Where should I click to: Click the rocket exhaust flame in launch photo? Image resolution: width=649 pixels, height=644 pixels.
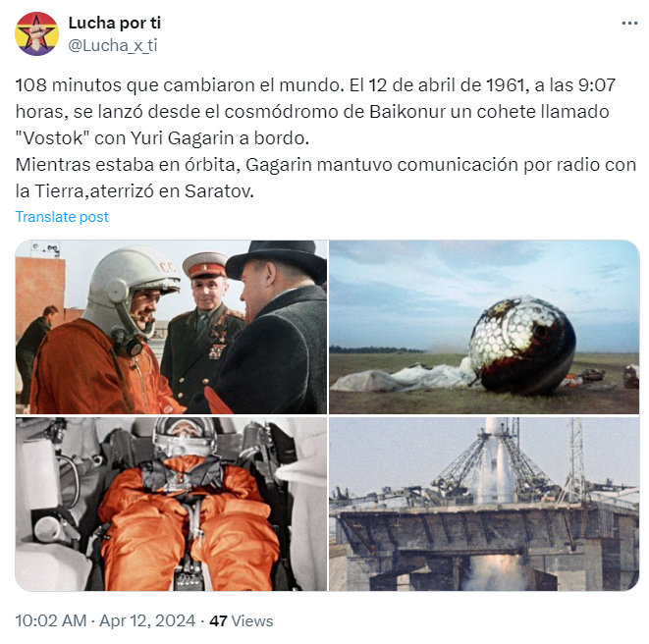coord(497,575)
